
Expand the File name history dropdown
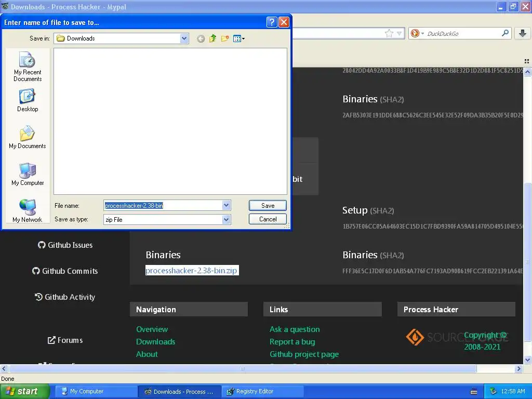pyautogui.click(x=227, y=205)
